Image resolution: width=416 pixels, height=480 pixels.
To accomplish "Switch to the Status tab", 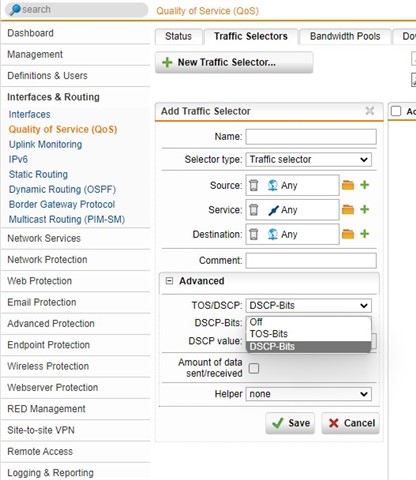I will pos(178,36).
